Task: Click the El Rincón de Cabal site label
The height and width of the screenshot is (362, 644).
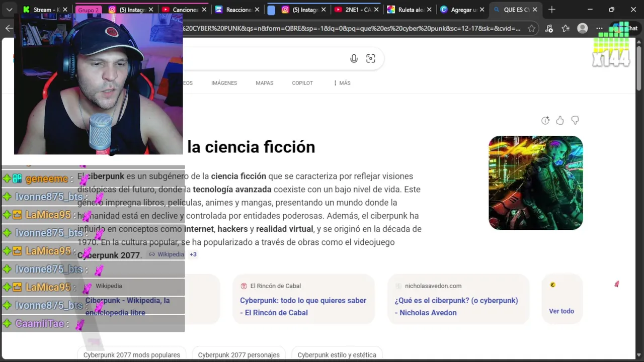Action: tap(275, 286)
